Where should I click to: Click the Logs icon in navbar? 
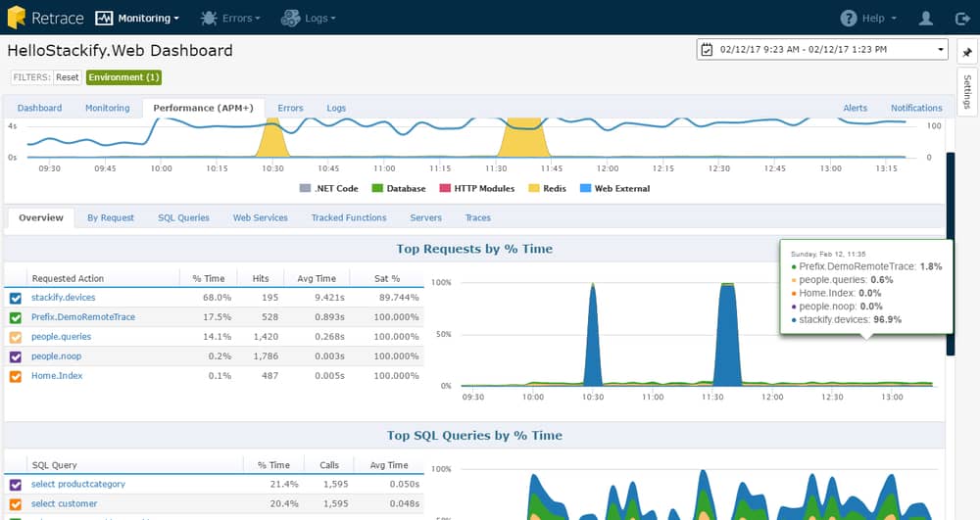click(x=291, y=18)
